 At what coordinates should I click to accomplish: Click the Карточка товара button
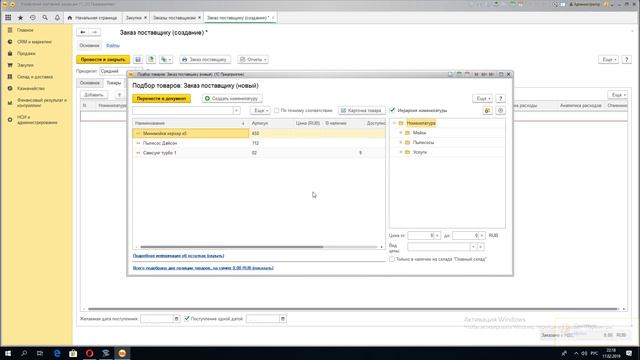coord(361,111)
